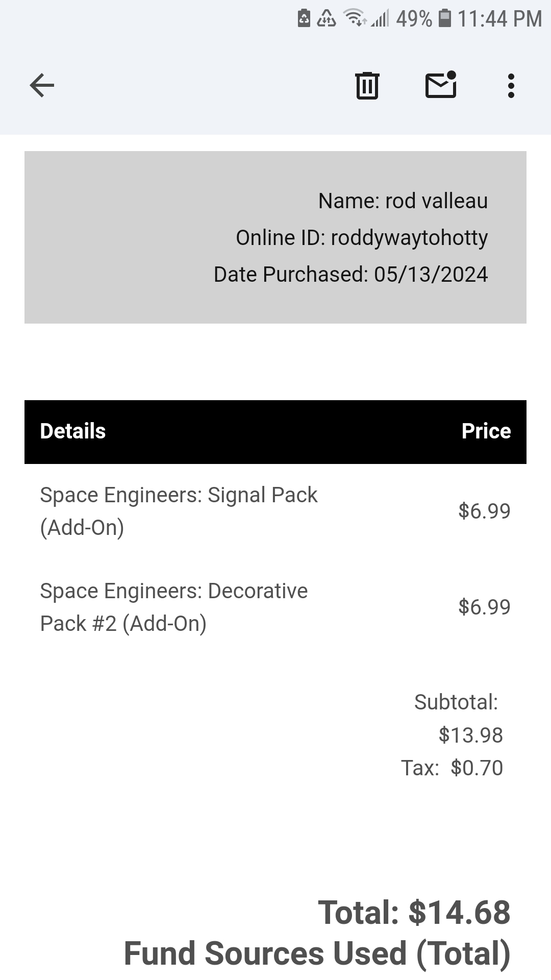Viewport: 551px width, 980px height.
Task: Tap the Date Purchased 05/13/2024 line
Action: pyautogui.click(x=350, y=275)
